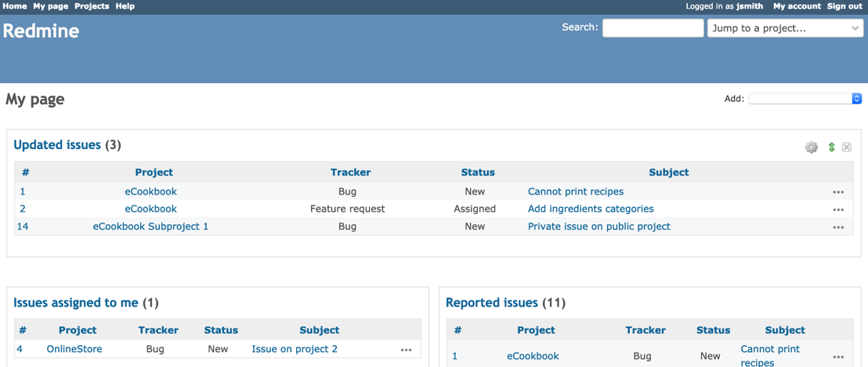
Task: Open My account
Action: pyautogui.click(x=797, y=6)
